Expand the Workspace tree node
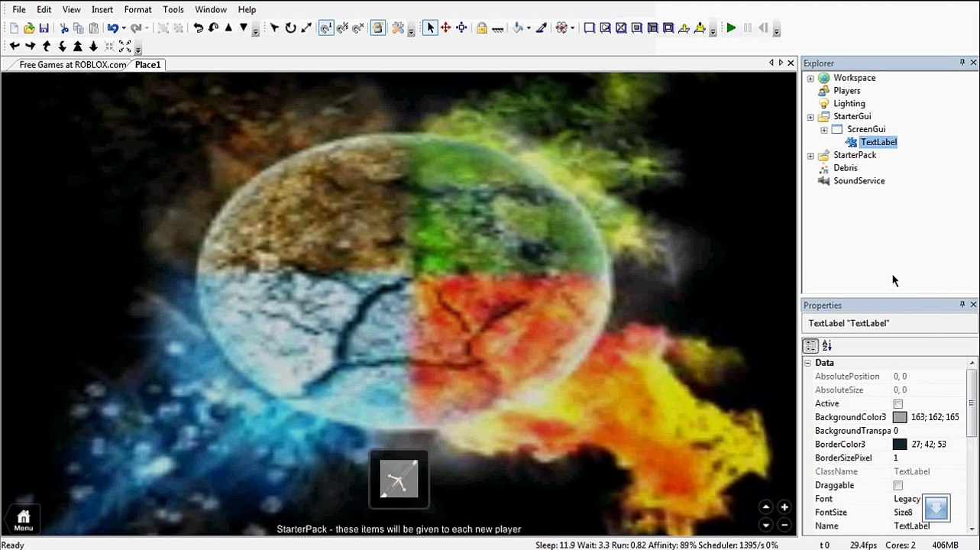Image resolution: width=980 pixels, height=550 pixels. tap(810, 78)
